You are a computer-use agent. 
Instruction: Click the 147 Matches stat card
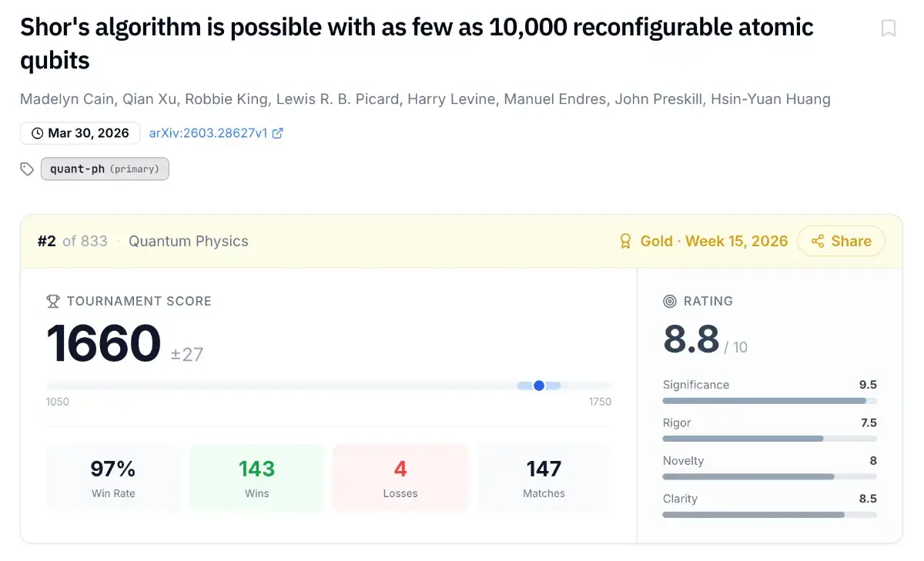coord(544,478)
